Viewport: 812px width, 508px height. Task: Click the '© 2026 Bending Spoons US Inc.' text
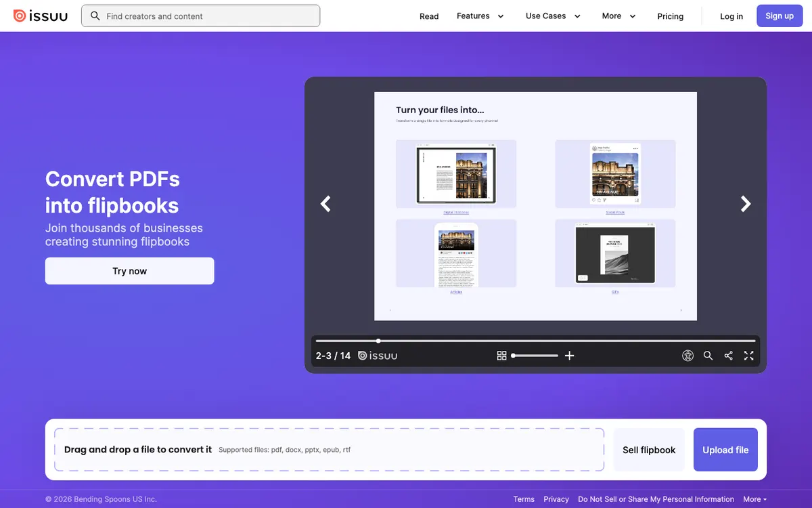101,499
